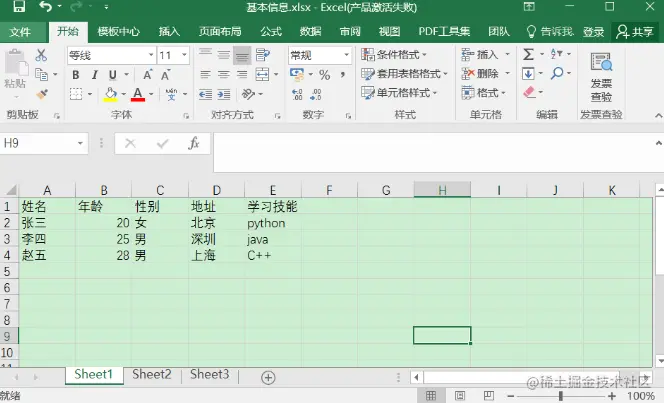Viewport: 664px width, 403px height.
Task: Select Merge and Center icon
Action: [263, 75]
